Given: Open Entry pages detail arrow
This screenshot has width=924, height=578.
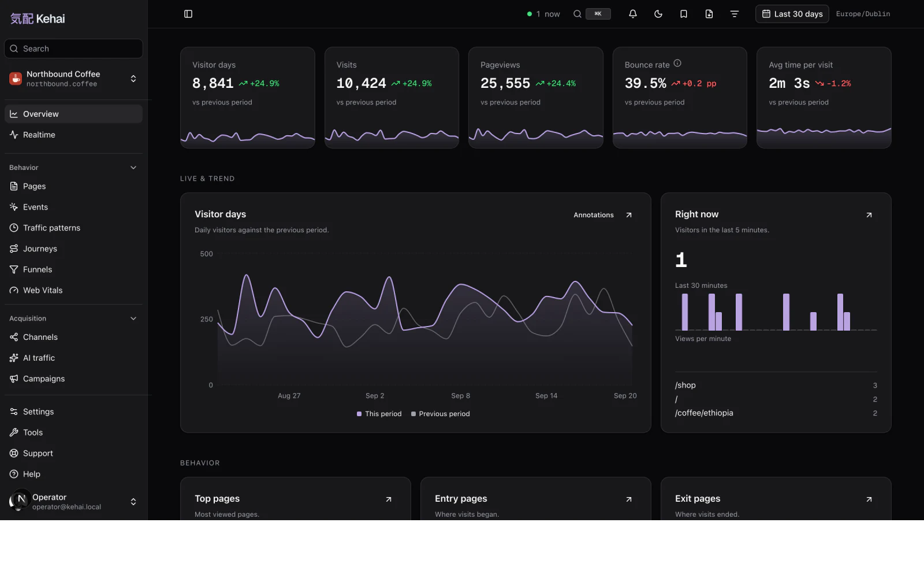Looking at the screenshot, I should (x=629, y=499).
